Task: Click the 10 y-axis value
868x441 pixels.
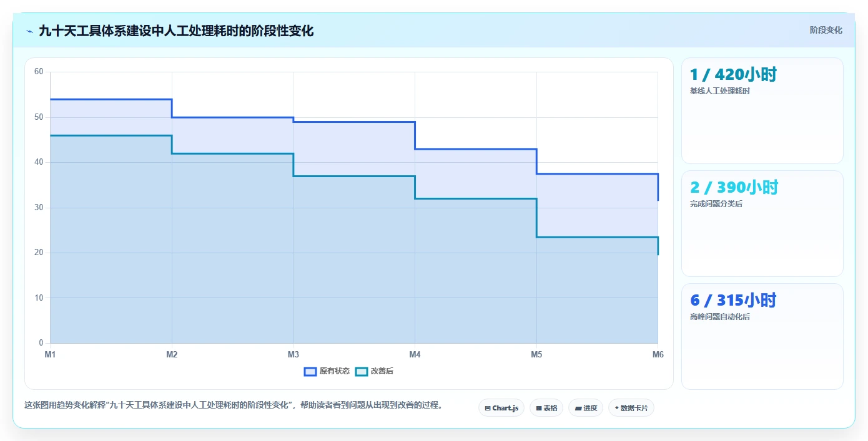Action: coord(39,298)
